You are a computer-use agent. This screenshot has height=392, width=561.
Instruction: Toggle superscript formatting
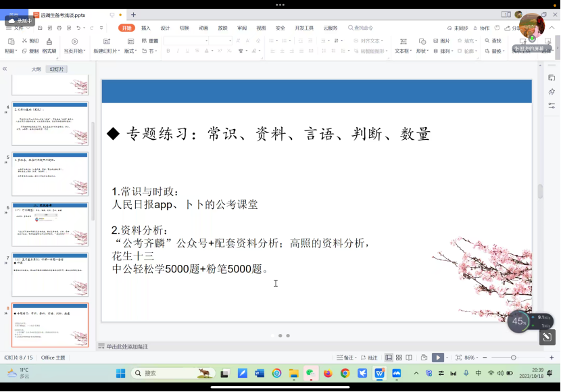220,51
